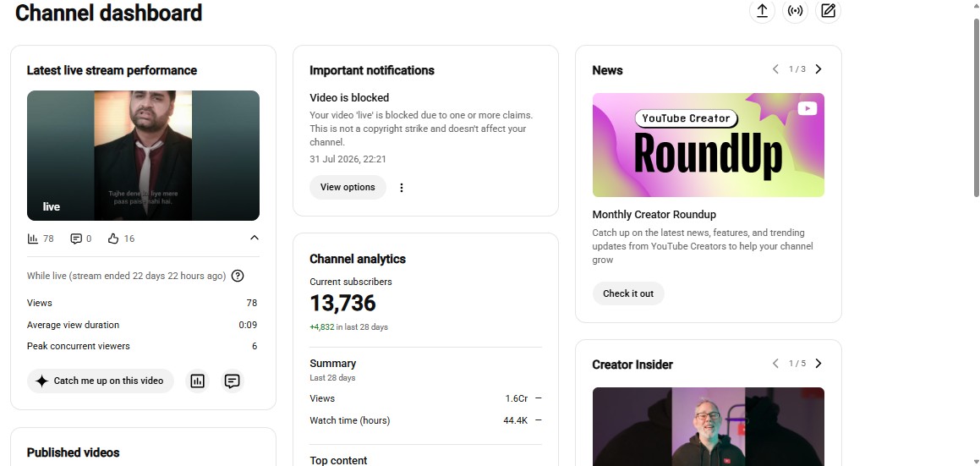Collapse live stream stats with chevron
This screenshot has height=466, width=980.
(254, 238)
